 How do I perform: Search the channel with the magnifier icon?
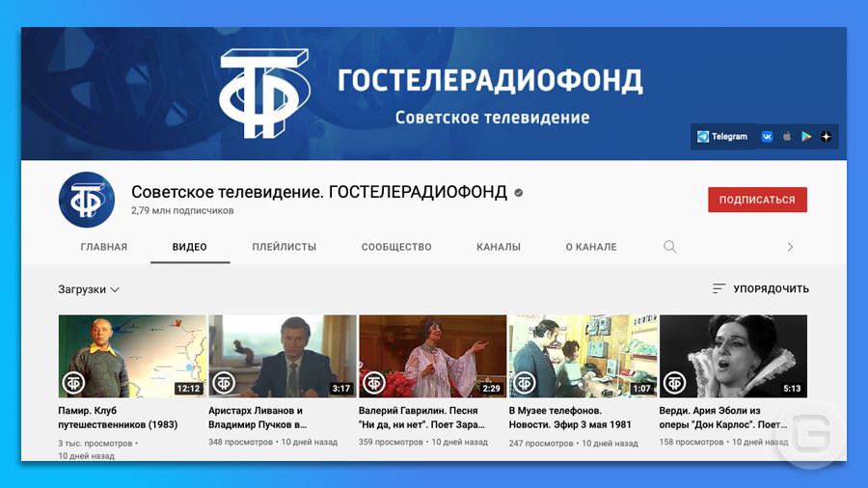[670, 247]
